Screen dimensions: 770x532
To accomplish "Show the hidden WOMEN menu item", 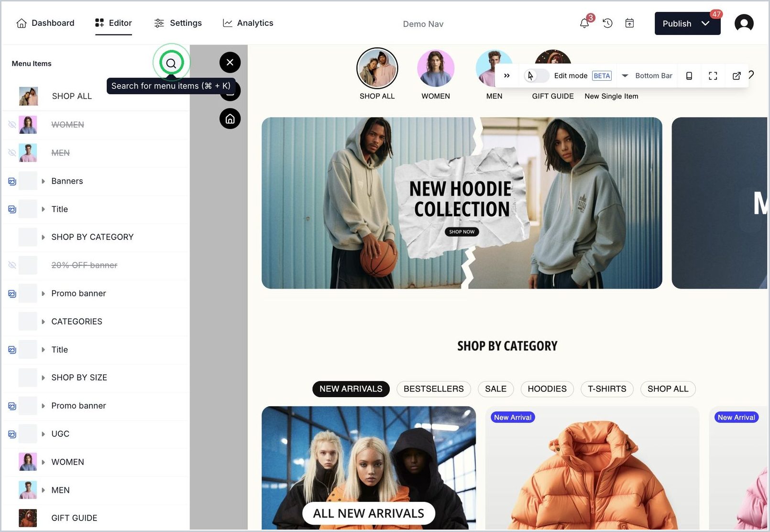I will coord(12,125).
